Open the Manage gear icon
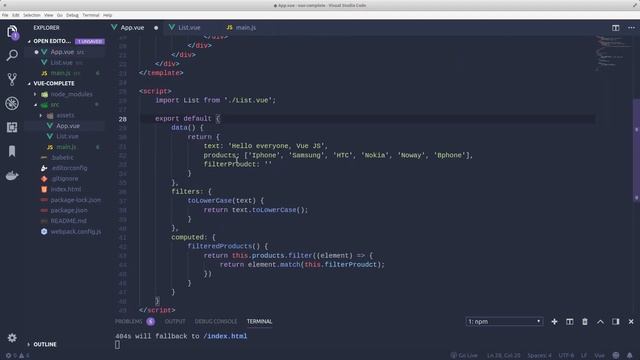 pyautogui.click(x=12, y=338)
